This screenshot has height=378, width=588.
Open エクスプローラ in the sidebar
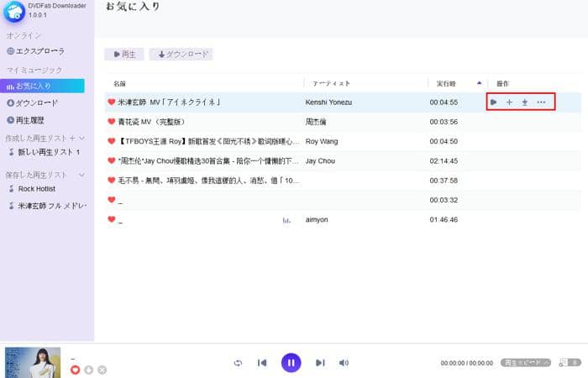(x=41, y=51)
